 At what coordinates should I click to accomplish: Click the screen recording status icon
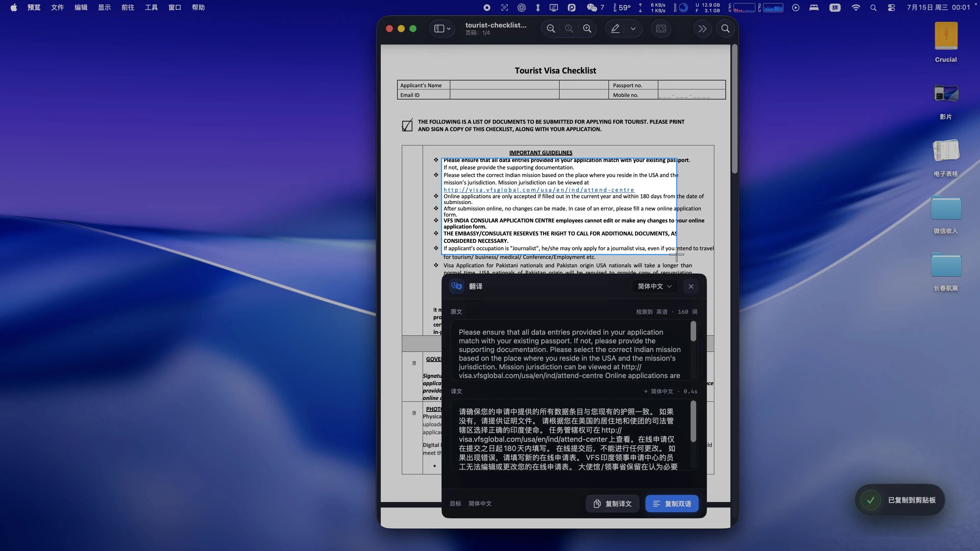click(487, 7)
